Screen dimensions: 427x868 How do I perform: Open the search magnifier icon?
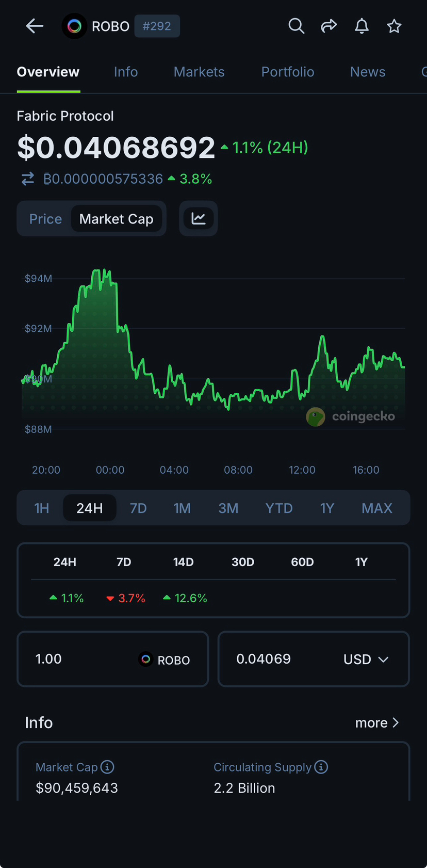point(296,26)
